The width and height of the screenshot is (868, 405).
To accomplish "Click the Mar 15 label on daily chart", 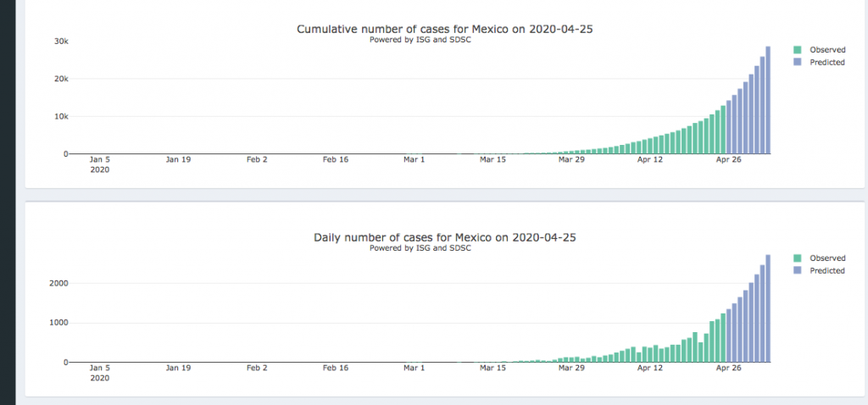I will [x=492, y=368].
